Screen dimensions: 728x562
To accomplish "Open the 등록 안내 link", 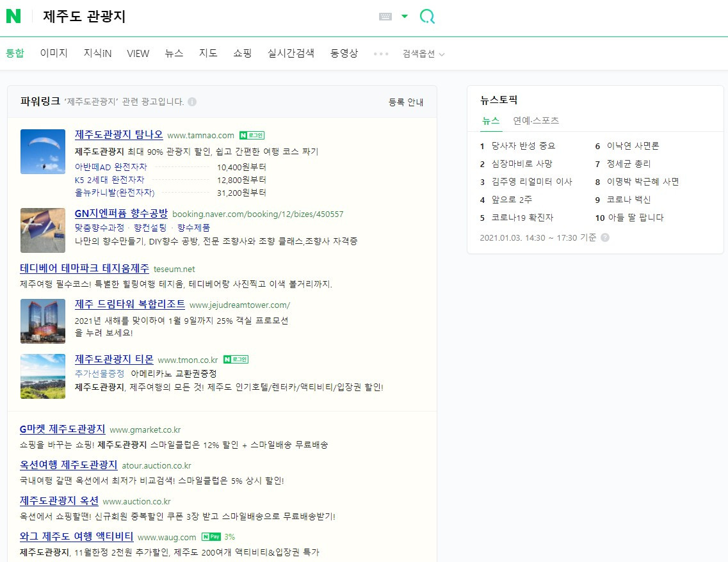I will (x=406, y=102).
